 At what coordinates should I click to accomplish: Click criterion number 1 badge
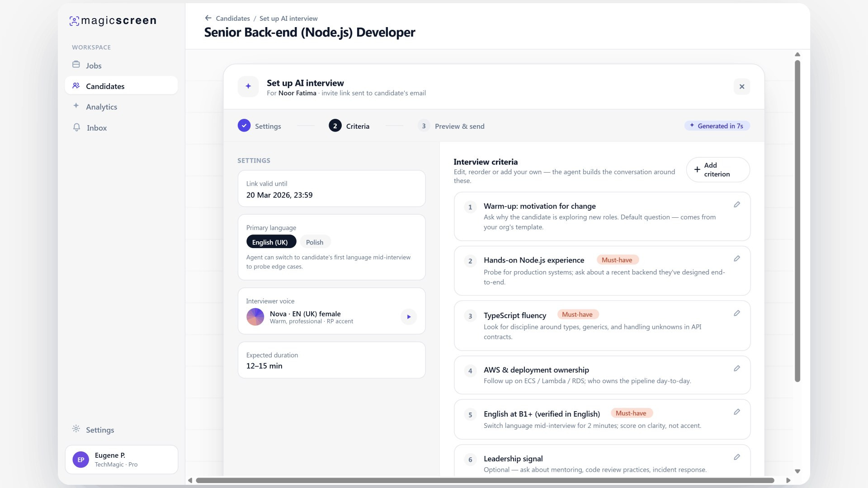pyautogui.click(x=470, y=207)
